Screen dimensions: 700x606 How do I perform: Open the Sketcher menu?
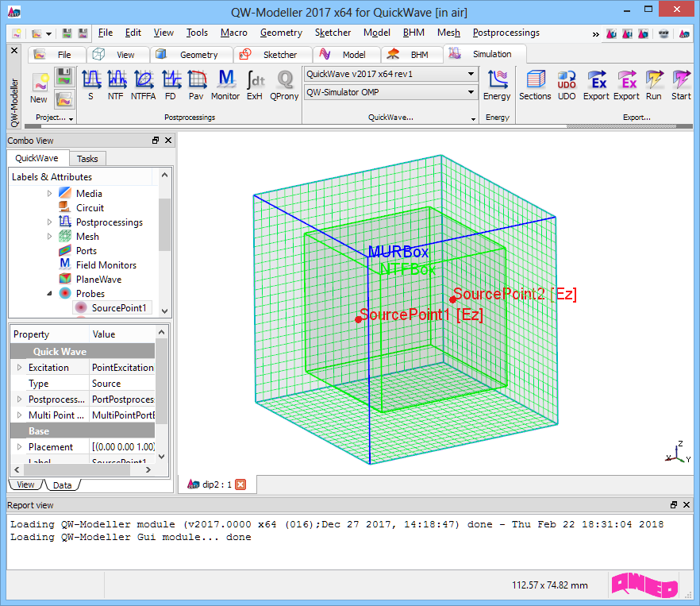pos(333,33)
